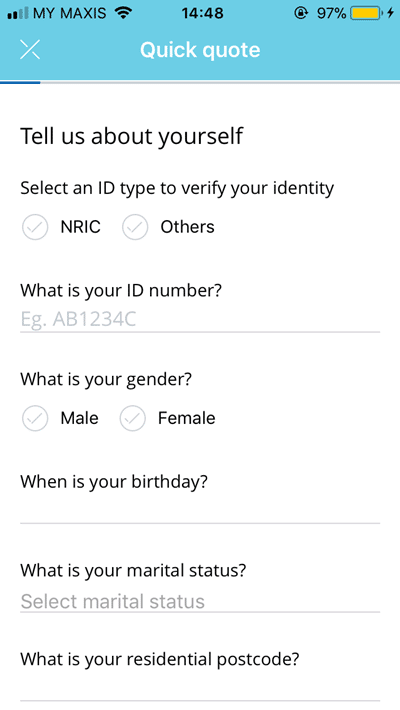
Task: Open the marital status dropdown
Action: (200, 601)
